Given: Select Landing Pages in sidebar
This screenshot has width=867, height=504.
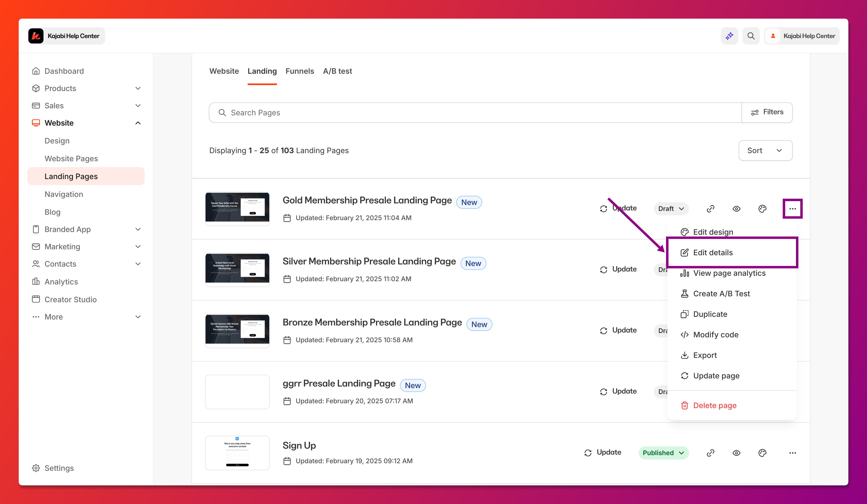Looking at the screenshot, I should point(86,176).
